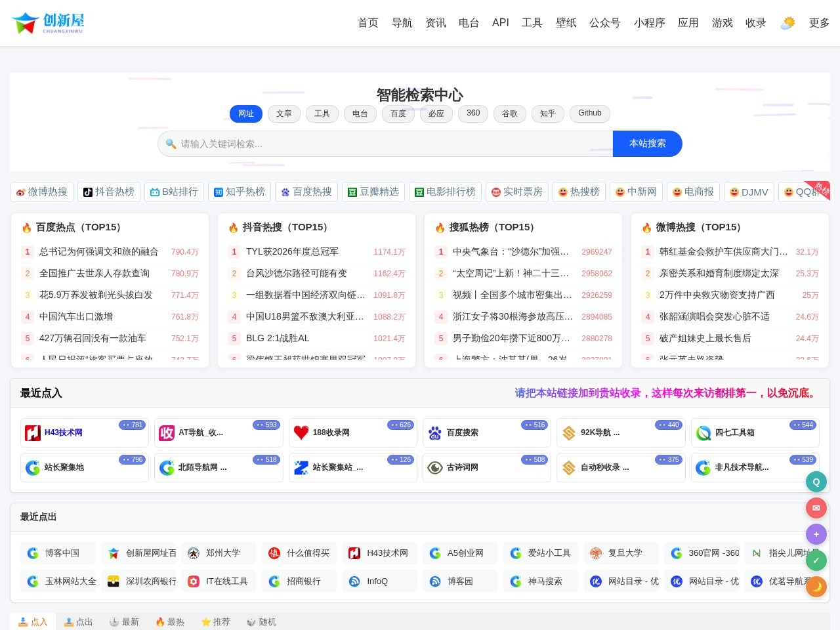Click headline 中国汽车出口激增
840x630 pixels.
[76, 317]
